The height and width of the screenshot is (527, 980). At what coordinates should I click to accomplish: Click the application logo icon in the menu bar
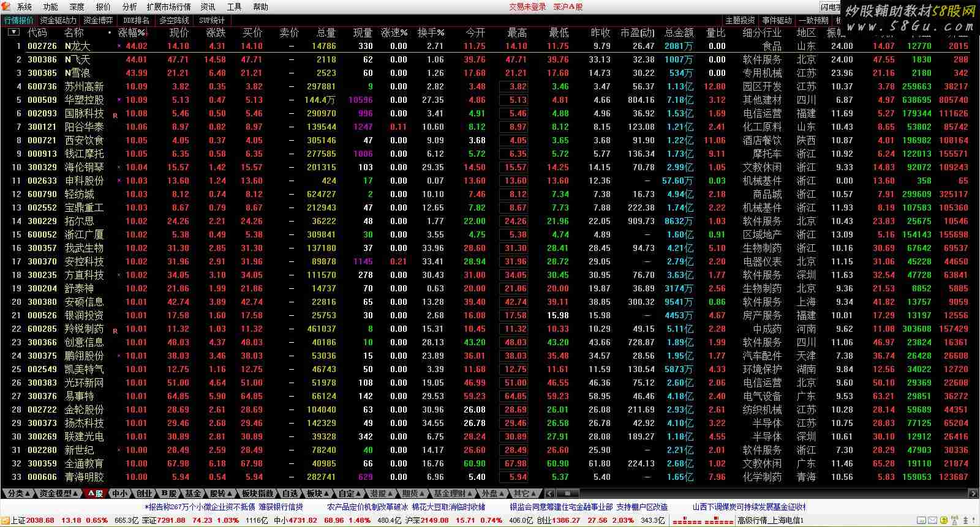pos(7,7)
